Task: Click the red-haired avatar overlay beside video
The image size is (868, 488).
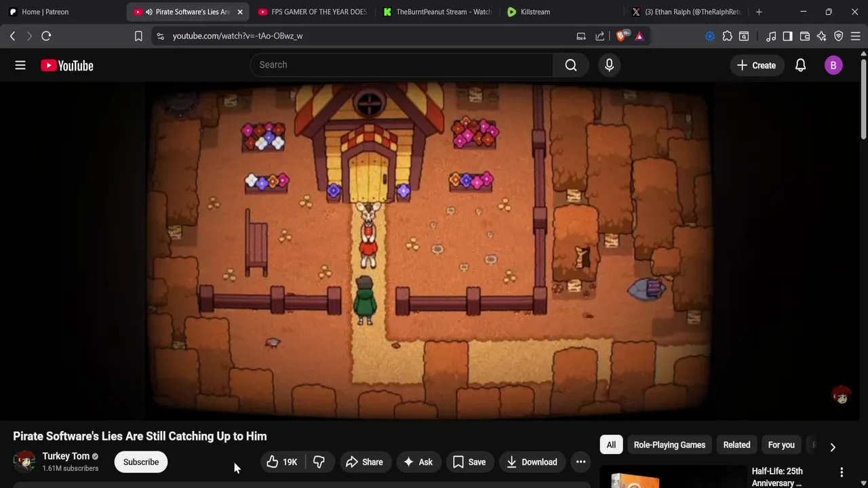Action: point(842,395)
